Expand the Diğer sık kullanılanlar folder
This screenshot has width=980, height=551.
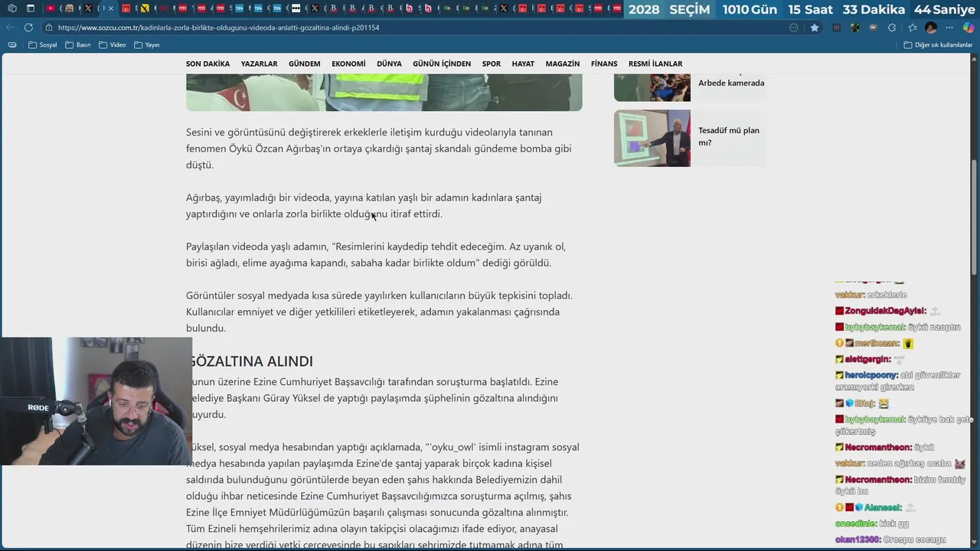938,45
